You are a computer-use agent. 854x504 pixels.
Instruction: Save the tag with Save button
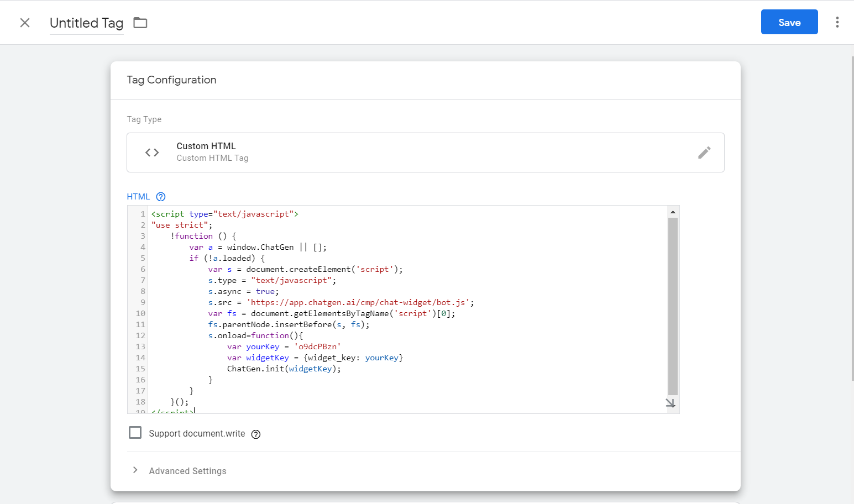tap(789, 22)
